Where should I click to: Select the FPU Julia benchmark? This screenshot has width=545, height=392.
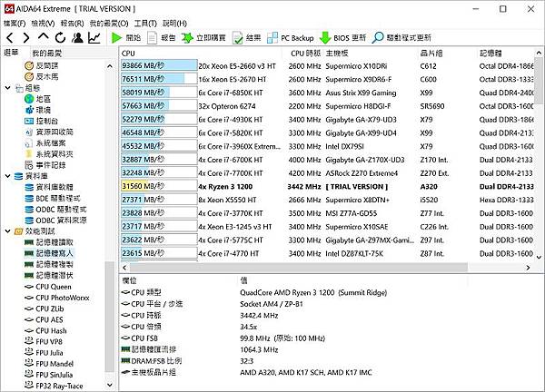click(45, 353)
